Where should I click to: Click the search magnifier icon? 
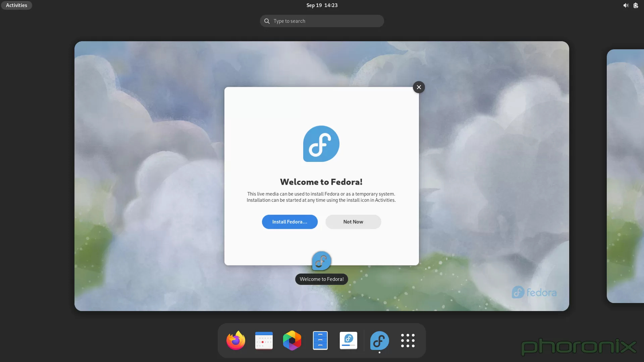pyautogui.click(x=267, y=21)
